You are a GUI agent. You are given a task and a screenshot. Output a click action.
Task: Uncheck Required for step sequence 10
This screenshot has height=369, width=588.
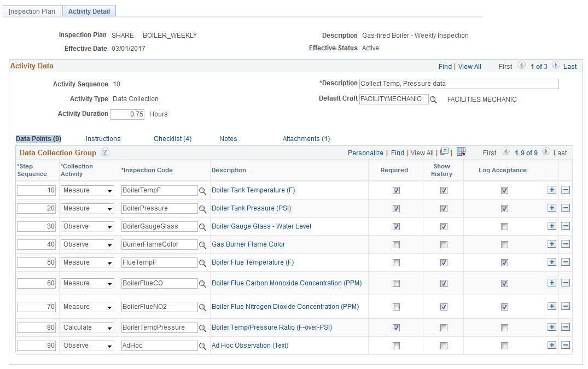pos(395,190)
